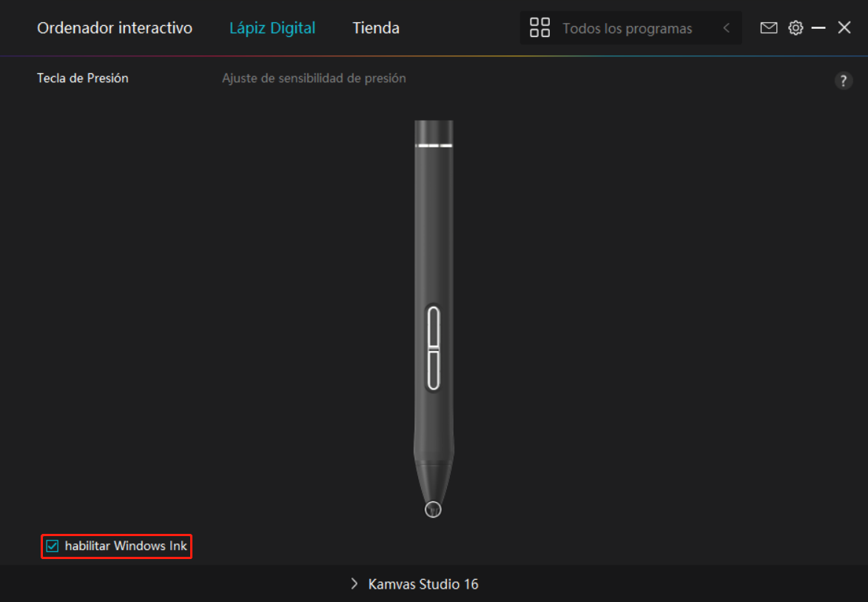Untick the Windows Ink checkbox square

coord(53,546)
